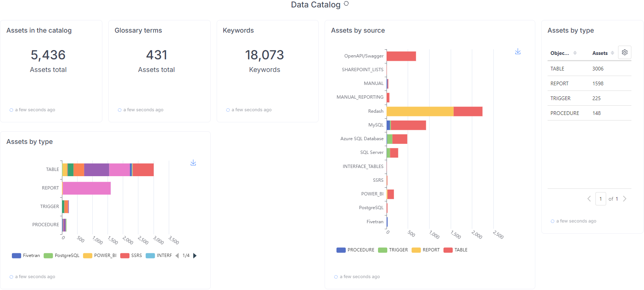This screenshot has height=290, width=644.
Task: Go to previous table page chevron
Action: coord(589,199)
